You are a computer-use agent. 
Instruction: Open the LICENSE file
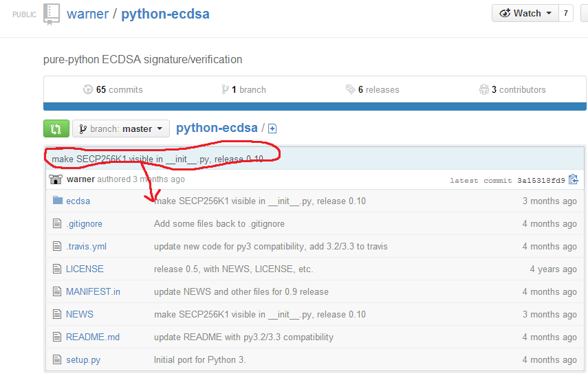click(85, 269)
